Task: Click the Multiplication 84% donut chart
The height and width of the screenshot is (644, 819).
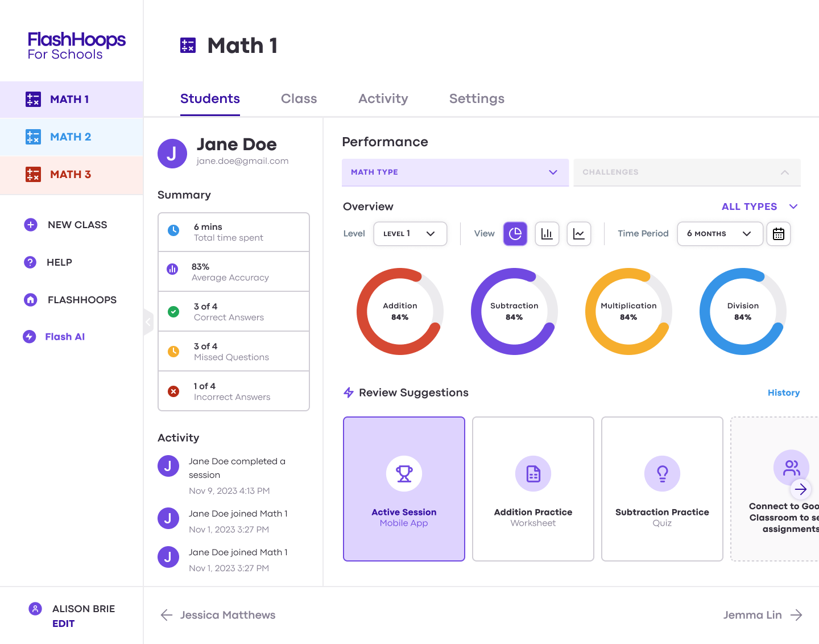Action: [628, 311]
